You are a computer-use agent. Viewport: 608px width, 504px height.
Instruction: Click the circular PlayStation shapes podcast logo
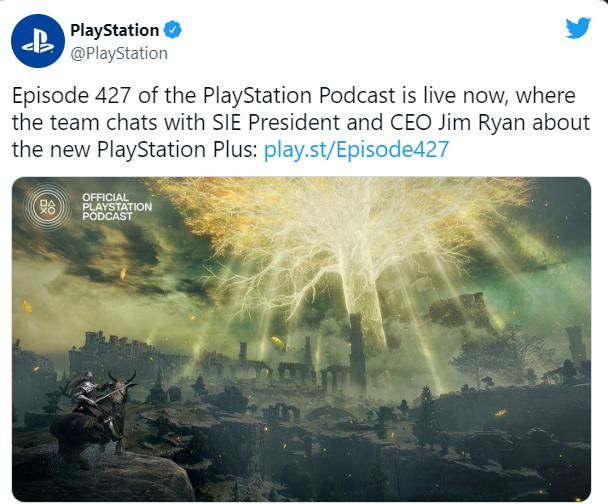[47, 207]
